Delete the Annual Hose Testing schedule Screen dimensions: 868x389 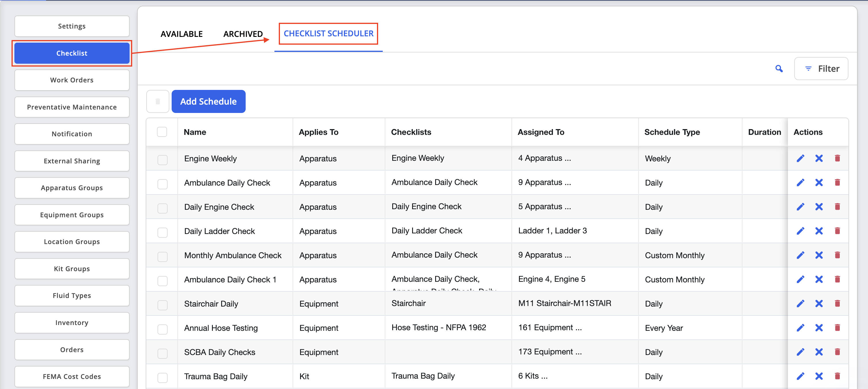[x=837, y=328]
